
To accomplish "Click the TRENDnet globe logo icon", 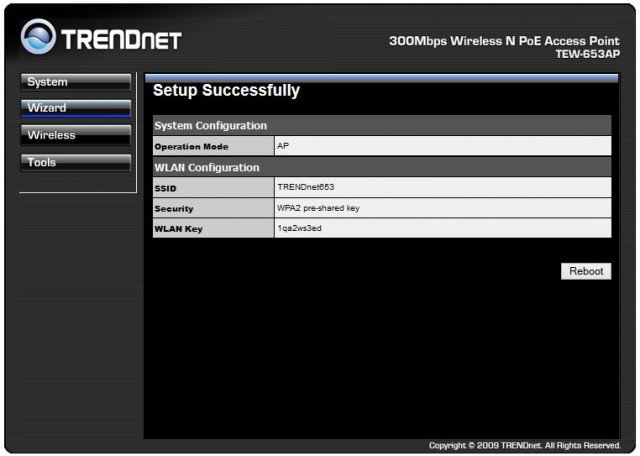I will [39, 39].
